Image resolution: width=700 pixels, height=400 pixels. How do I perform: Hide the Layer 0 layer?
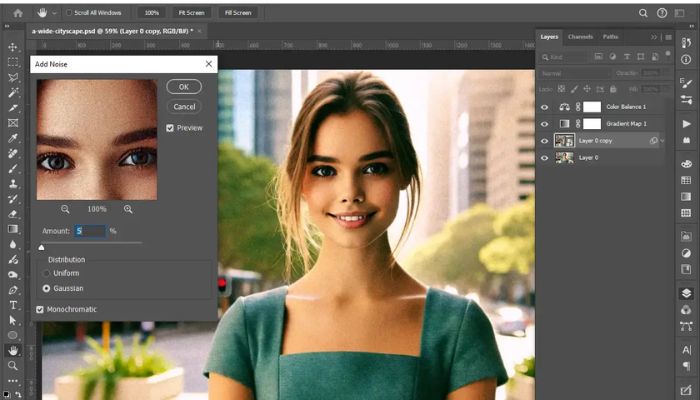click(544, 158)
